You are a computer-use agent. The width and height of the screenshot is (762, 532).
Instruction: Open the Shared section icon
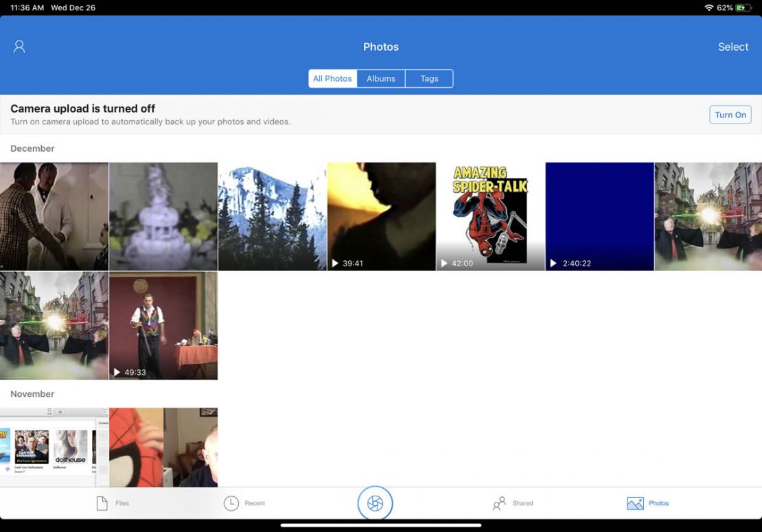[499, 502]
